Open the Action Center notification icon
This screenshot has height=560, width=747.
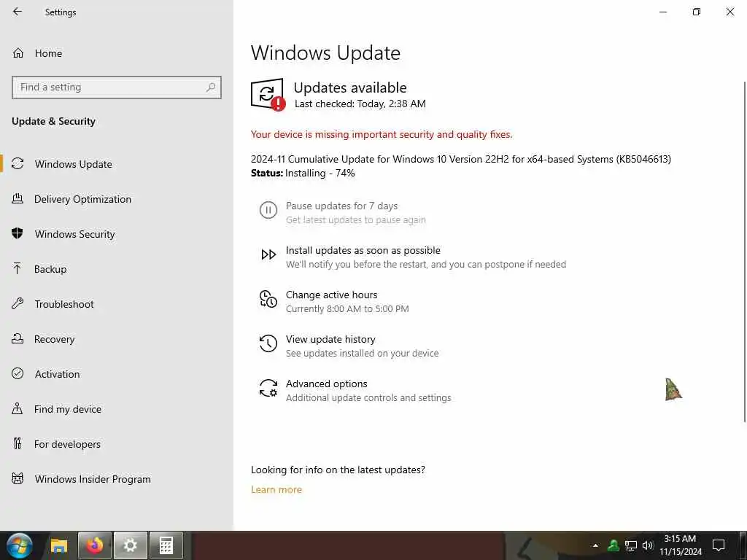tap(719, 545)
